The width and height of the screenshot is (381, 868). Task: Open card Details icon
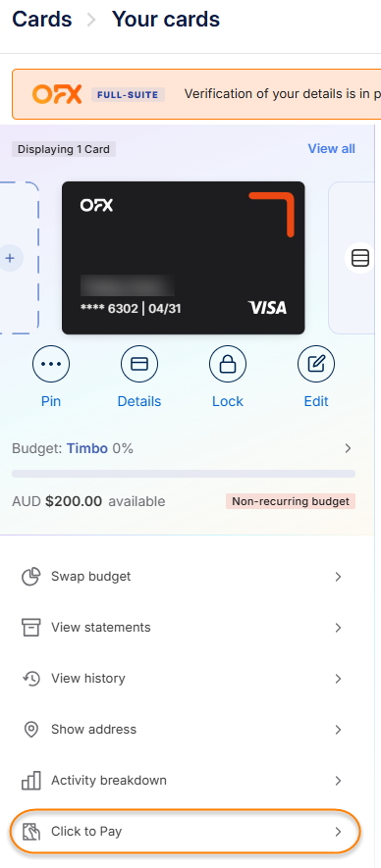pos(139,364)
